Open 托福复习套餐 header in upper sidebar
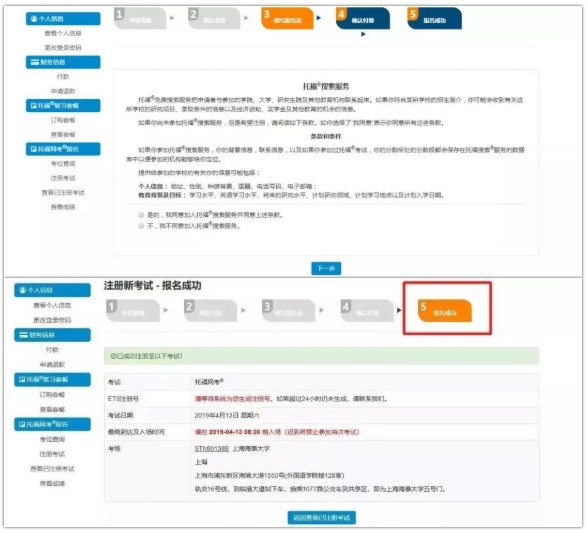 coord(63,105)
